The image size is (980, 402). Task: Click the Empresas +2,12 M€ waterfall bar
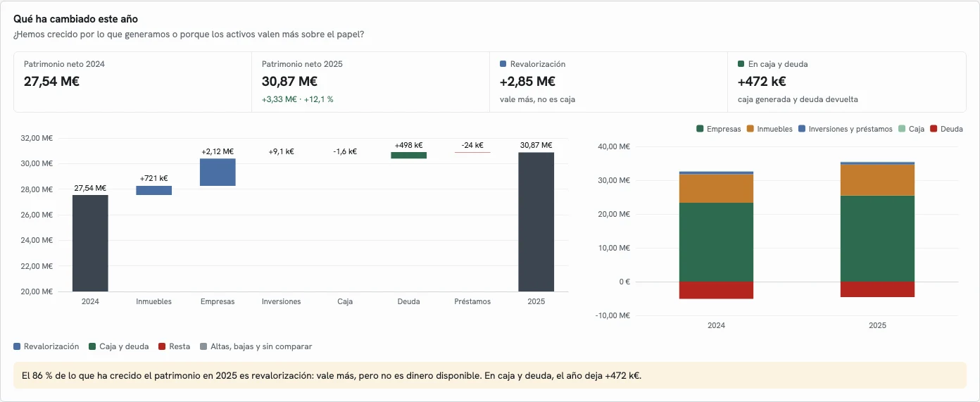[x=218, y=172]
